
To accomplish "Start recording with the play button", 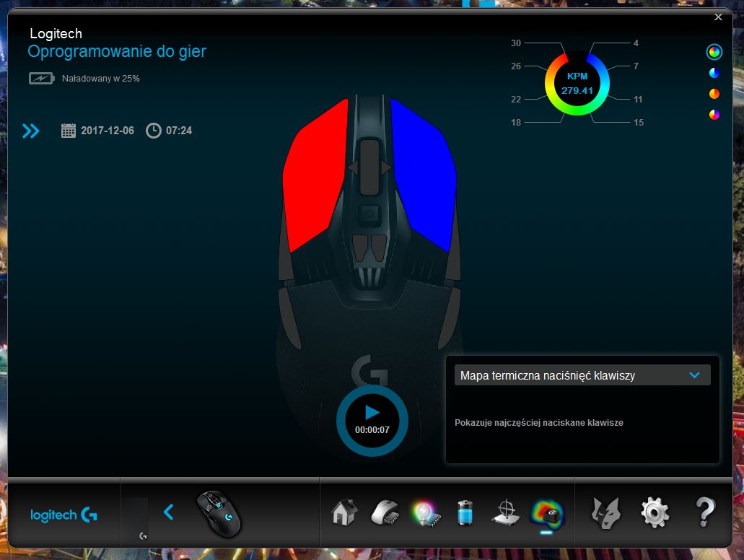I will click(372, 413).
